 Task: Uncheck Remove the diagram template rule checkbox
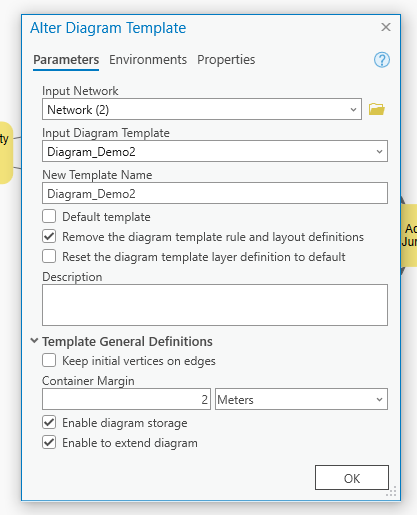(x=49, y=236)
